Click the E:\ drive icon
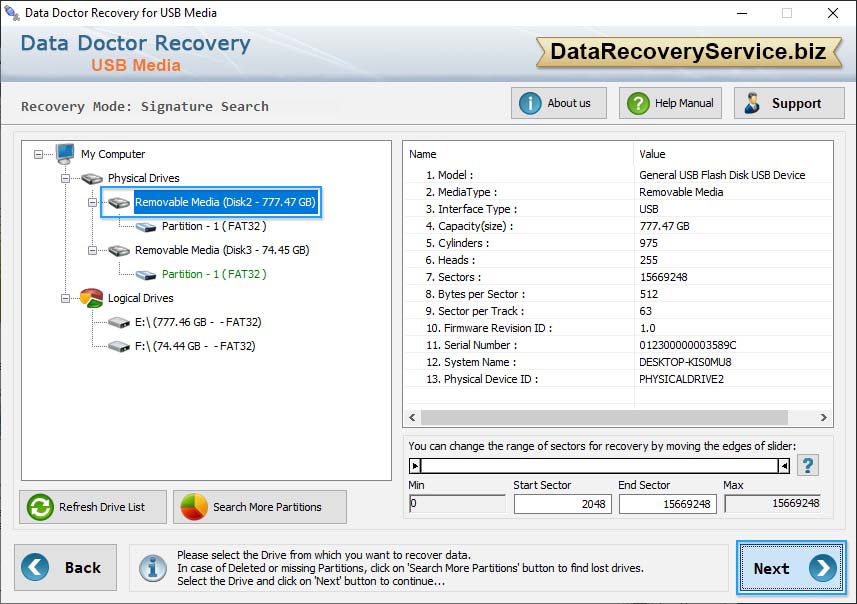Image resolution: width=857 pixels, height=604 pixels. (x=119, y=322)
